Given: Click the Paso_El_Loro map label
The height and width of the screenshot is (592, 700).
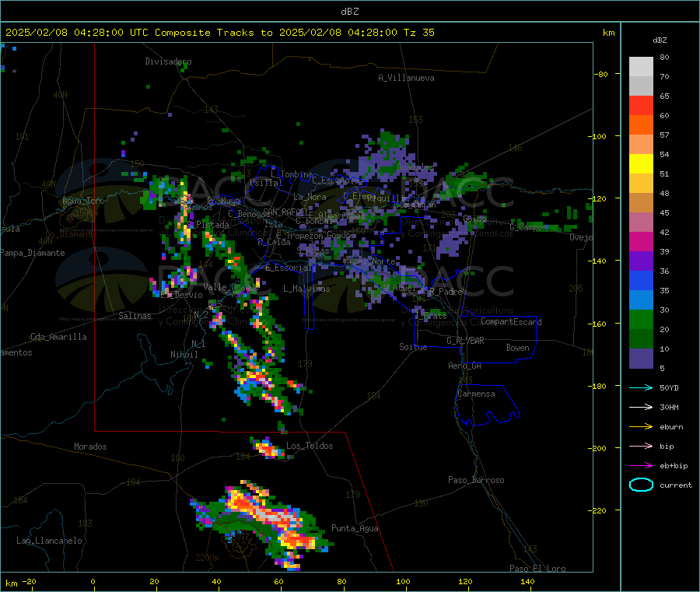Looking at the screenshot, I should pyautogui.click(x=537, y=569).
